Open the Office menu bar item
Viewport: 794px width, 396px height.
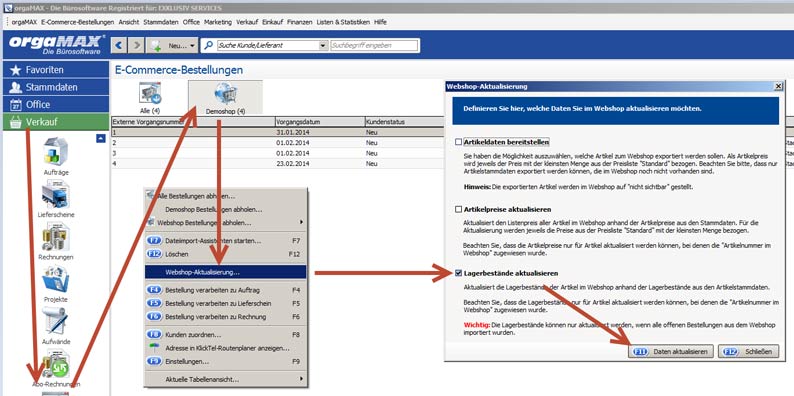point(191,22)
